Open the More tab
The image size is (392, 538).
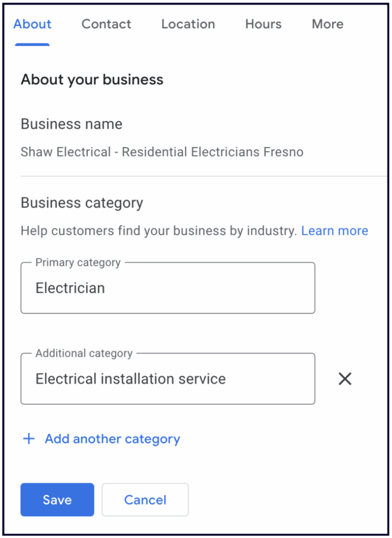pyautogui.click(x=327, y=24)
